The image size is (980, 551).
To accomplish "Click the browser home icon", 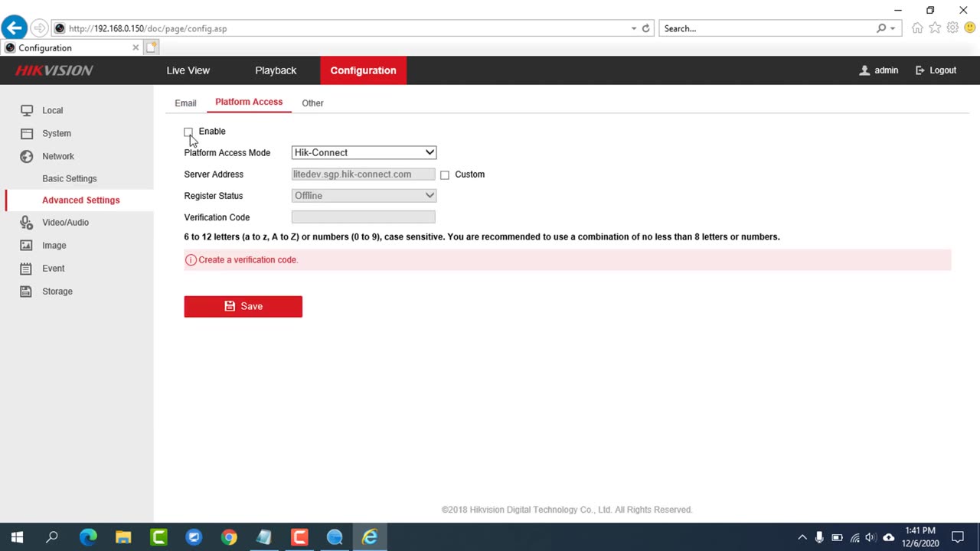I will tap(917, 28).
